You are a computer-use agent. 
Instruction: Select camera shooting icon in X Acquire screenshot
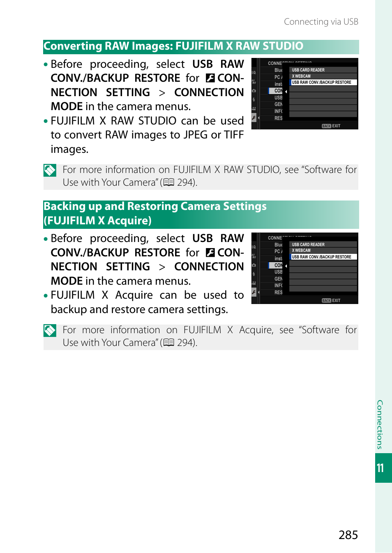[254, 265]
